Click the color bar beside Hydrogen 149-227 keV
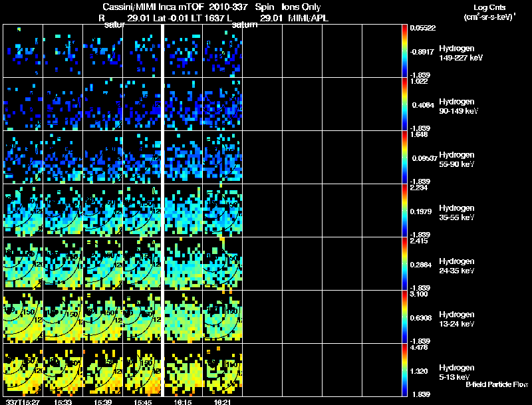 pyautogui.click(x=404, y=51)
